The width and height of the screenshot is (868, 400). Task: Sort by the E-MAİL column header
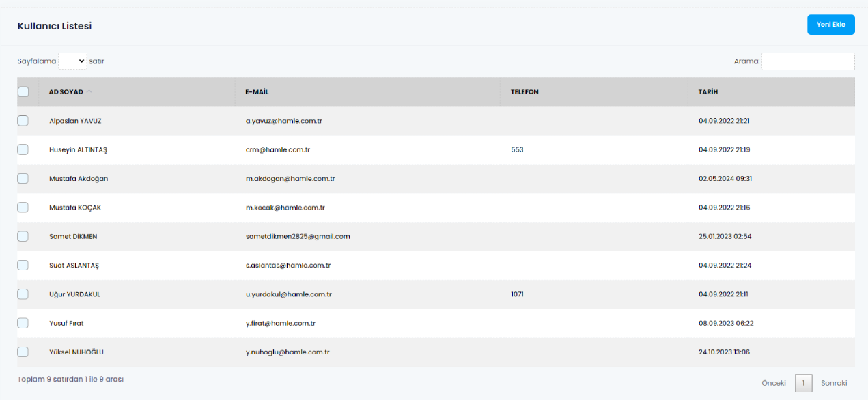click(257, 92)
